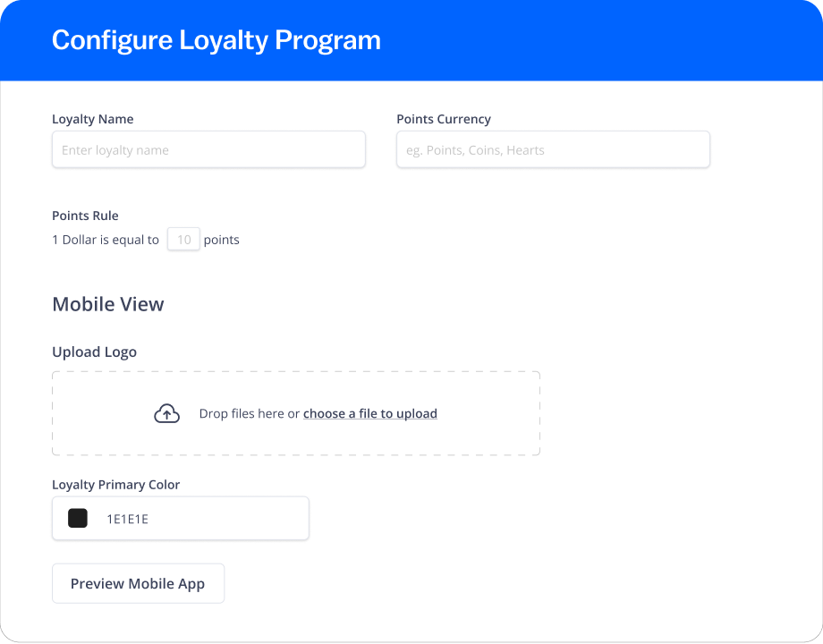The height and width of the screenshot is (644, 823).
Task: Click the Mobile View section heading
Action: click(107, 304)
